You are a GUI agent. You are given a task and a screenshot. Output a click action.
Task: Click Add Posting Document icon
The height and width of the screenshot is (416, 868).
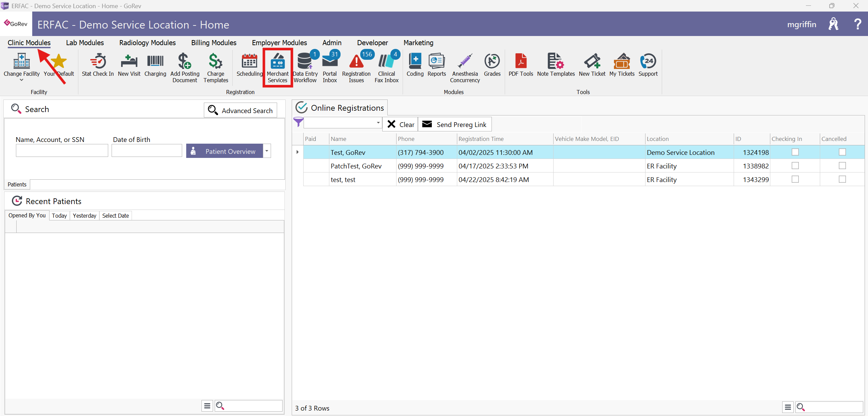pos(185,61)
